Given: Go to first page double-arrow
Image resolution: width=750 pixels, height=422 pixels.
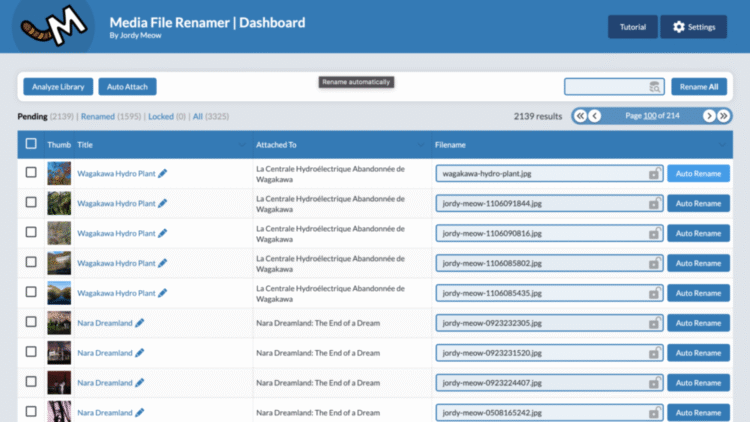Looking at the screenshot, I should 580,116.
